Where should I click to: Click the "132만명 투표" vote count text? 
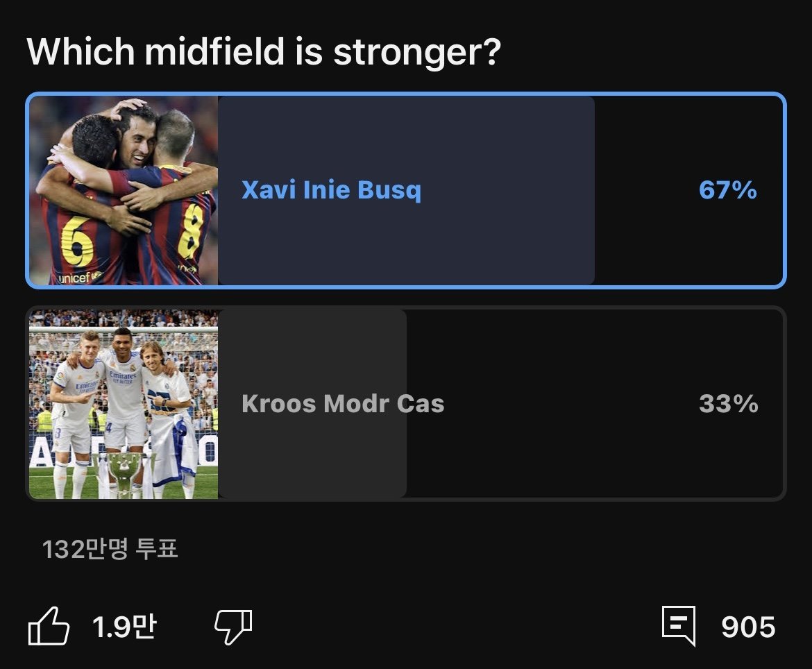click(x=110, y=549)
